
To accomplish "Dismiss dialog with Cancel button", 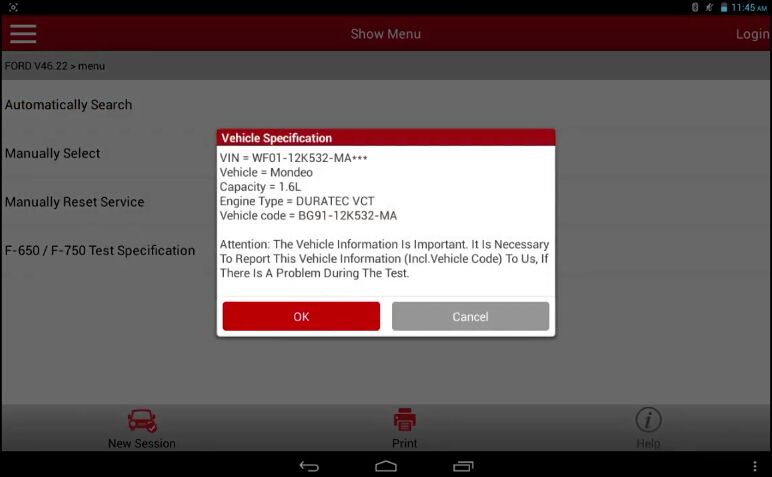I will [x=470, y=316].
